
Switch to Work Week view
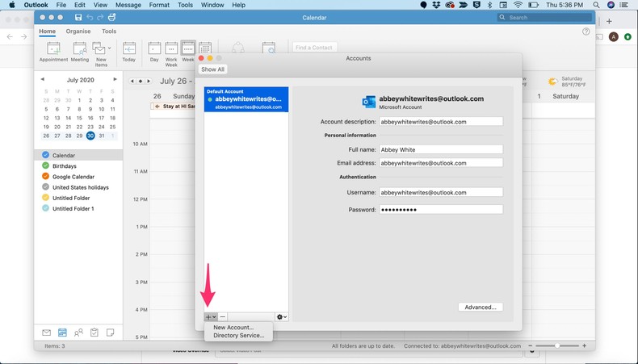pos(171,51)
